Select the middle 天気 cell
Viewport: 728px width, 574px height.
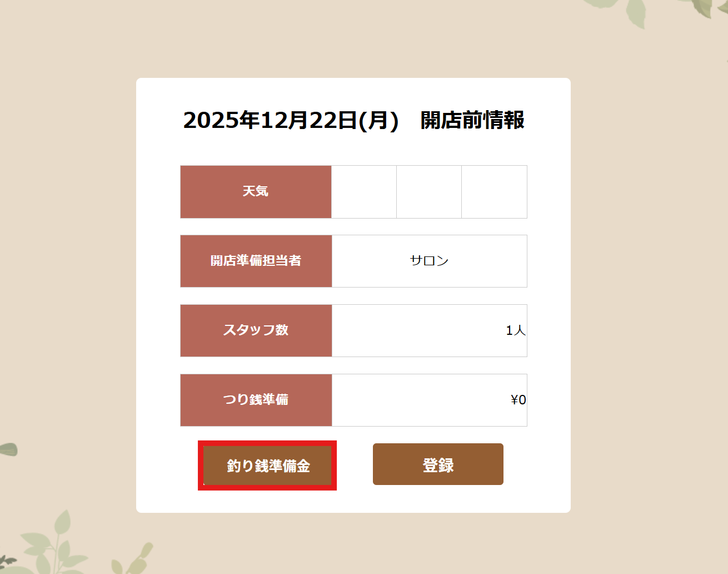(429, 192)
